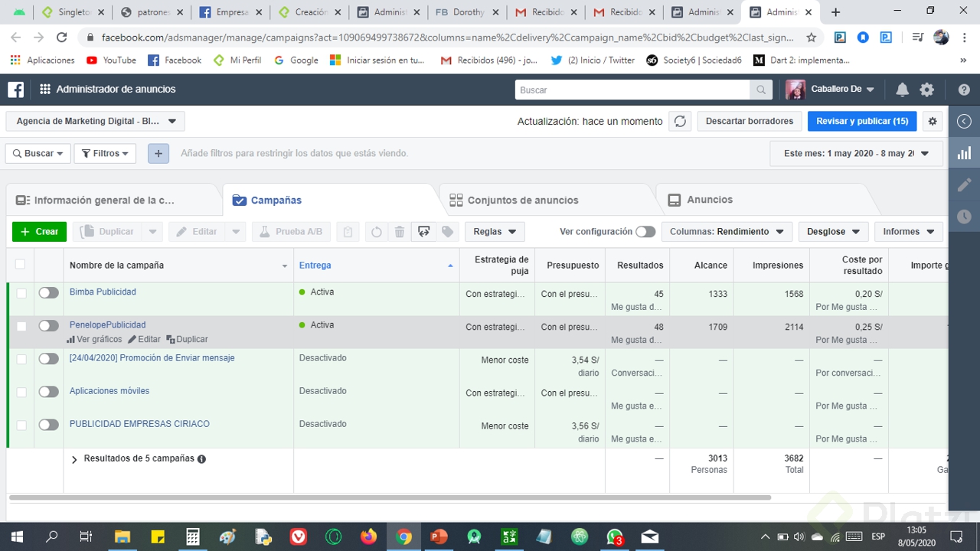Toggle Bimba Publicidad campaign switch
Viewport: 980px width, 551px height.
pyautogui.click(x=48, y=292)
